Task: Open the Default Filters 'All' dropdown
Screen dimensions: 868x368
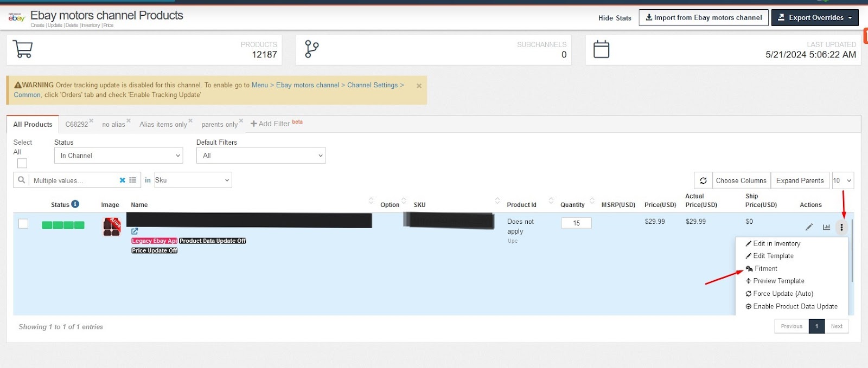Action: pyautogui.click(x=261, y=156)
